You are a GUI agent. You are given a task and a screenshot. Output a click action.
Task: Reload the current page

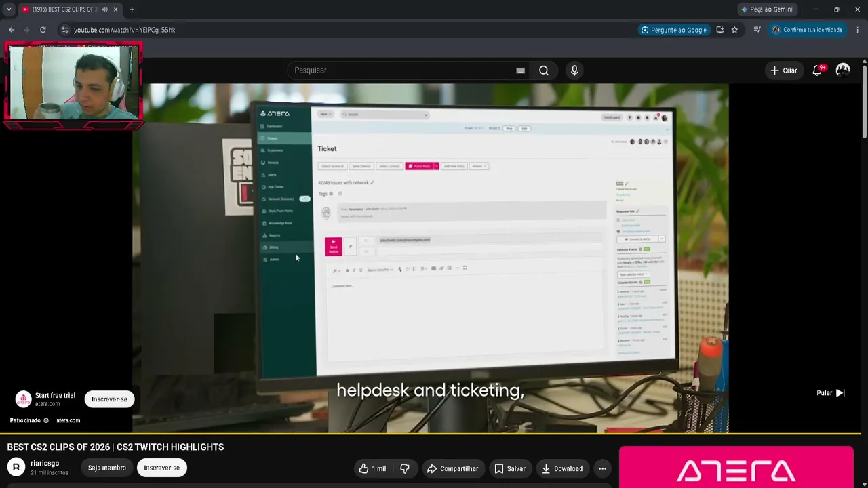tap(43, 30)
